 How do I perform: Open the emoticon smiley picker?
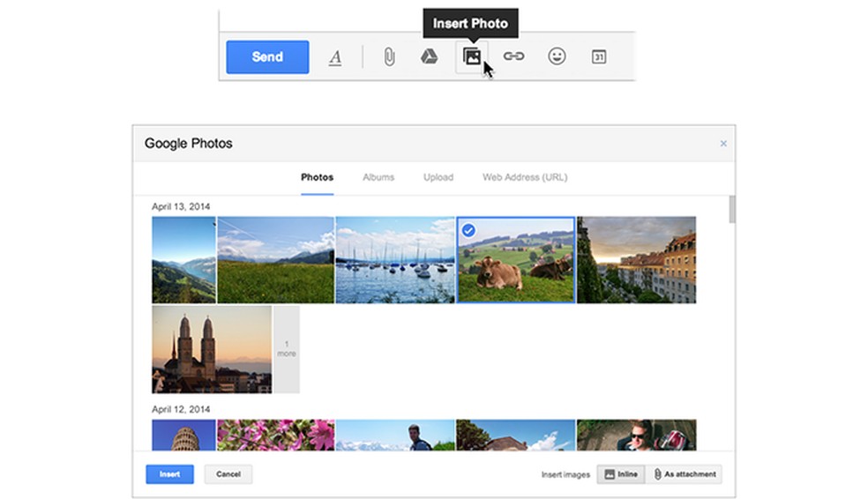coord(557,56)
